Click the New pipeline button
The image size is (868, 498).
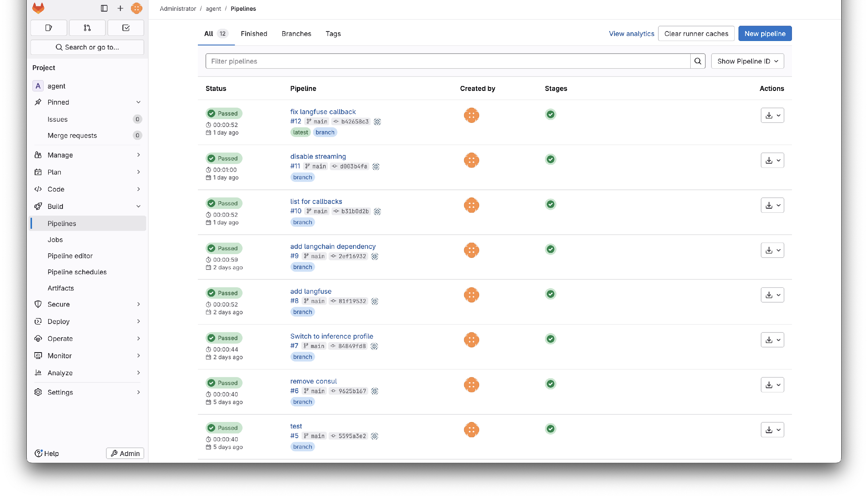(x=765, y=33)
